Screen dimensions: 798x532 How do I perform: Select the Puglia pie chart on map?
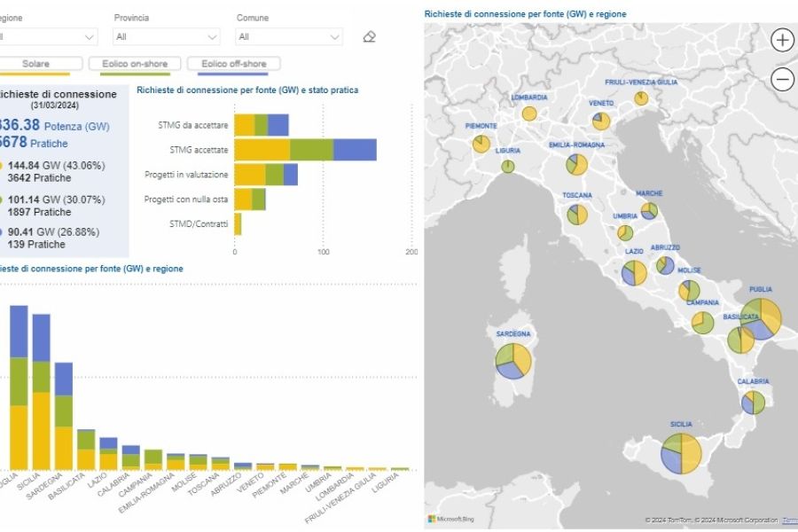(762, 318)
